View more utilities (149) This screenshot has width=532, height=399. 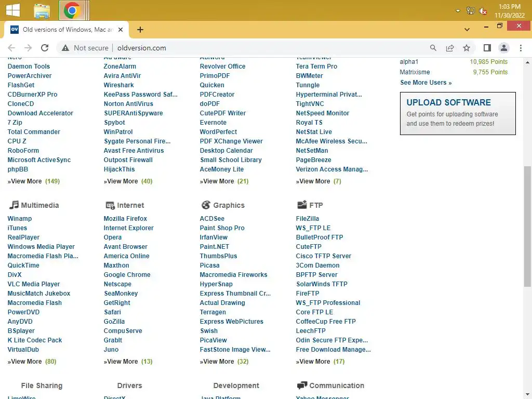pyautogui.click(x=34, y=181)
